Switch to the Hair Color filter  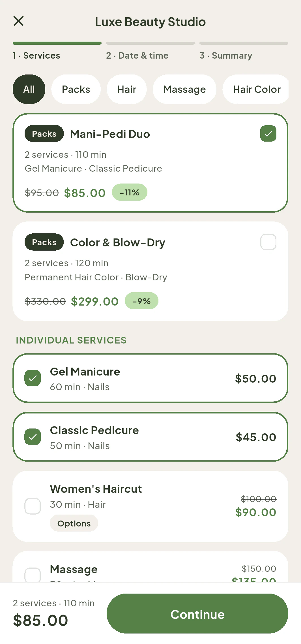click(256, 89)
